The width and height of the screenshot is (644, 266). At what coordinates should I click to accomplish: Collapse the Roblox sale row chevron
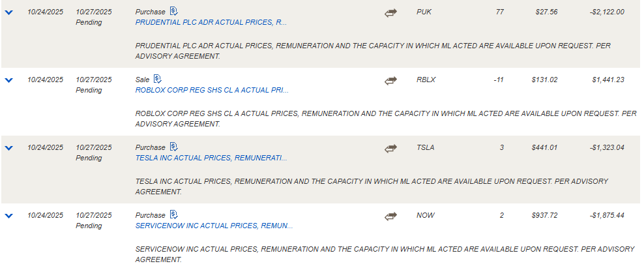8,80
